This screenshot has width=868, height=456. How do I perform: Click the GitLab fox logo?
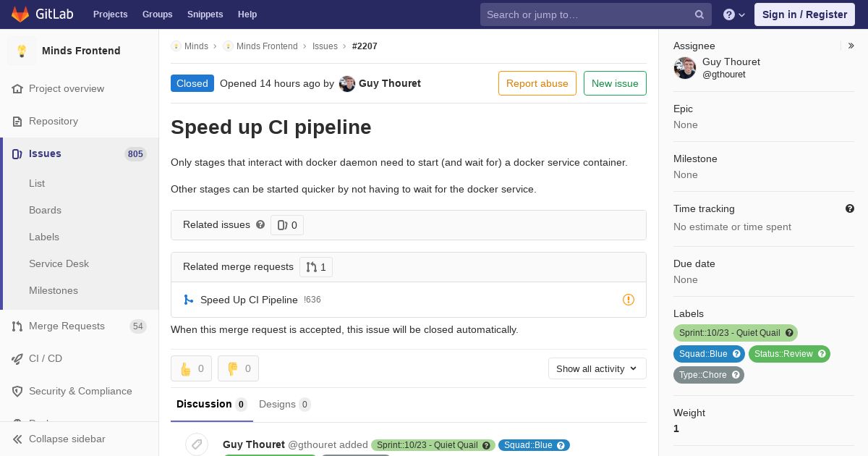click(20, 14)
